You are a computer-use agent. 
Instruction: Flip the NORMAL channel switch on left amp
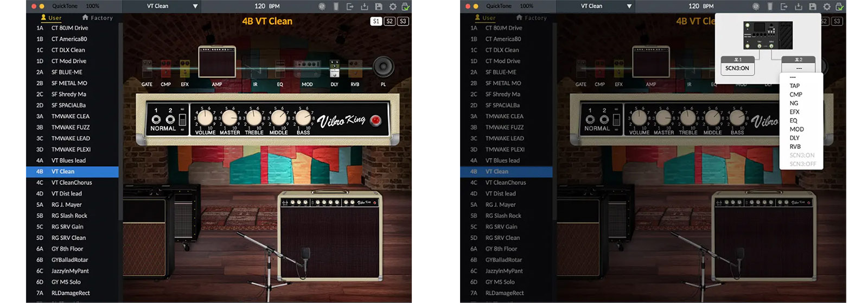183,119
